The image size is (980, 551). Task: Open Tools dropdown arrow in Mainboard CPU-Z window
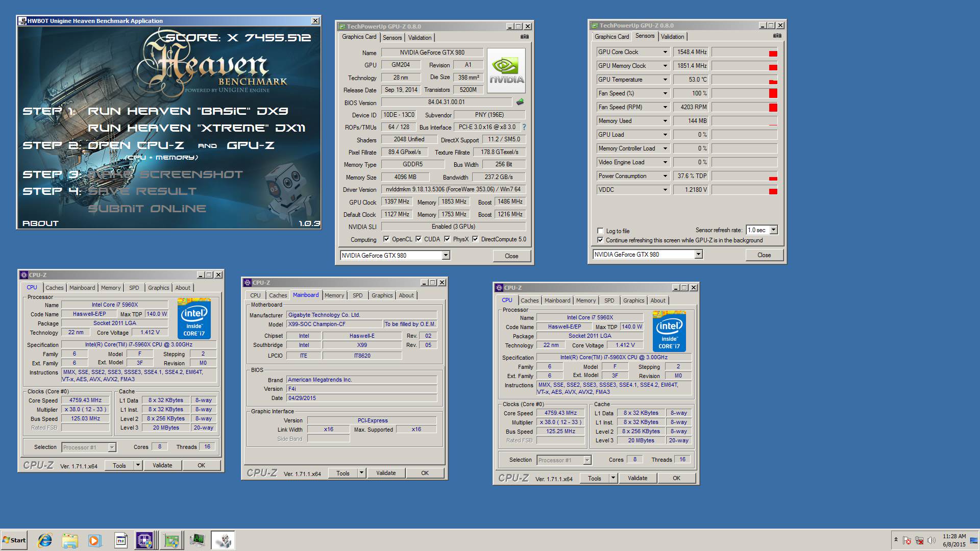tap(361, 473)
